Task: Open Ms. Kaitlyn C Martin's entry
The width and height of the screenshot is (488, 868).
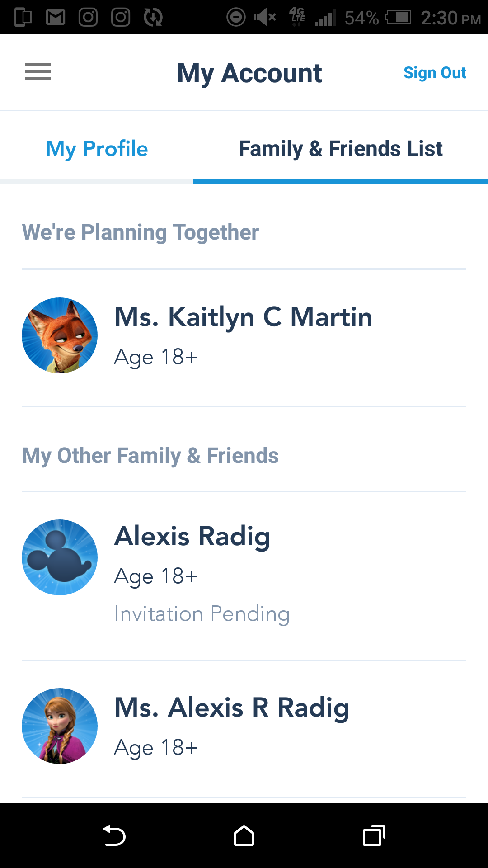Action: 244,337
